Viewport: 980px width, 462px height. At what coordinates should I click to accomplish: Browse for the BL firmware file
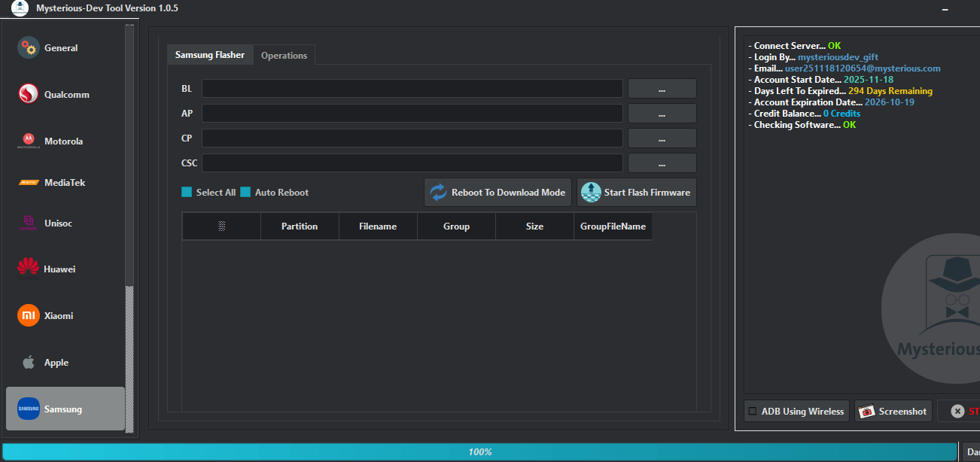[662, 88]
